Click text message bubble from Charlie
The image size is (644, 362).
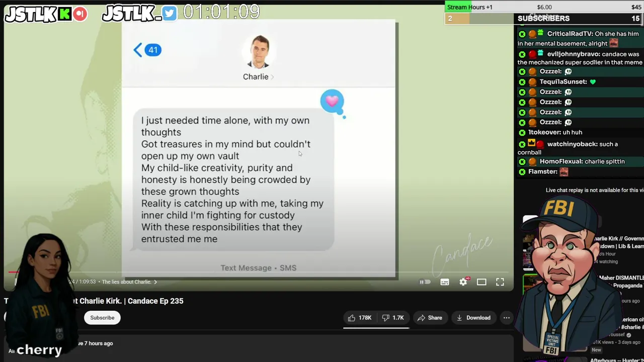(x=233, y=179)
